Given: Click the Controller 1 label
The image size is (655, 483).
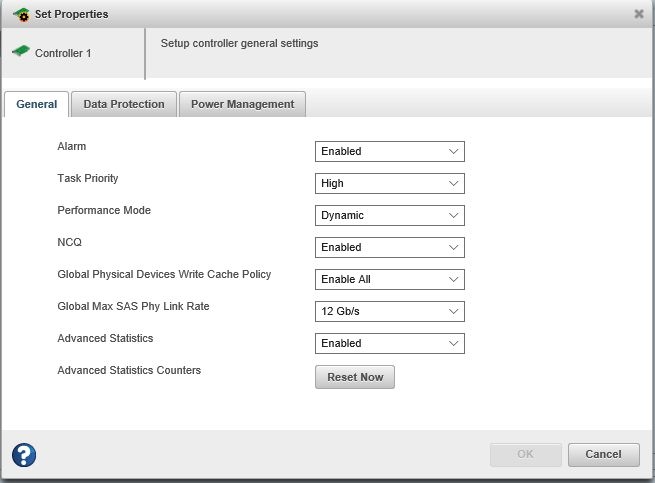Looking at the screenshot, I should pos(63,53).
